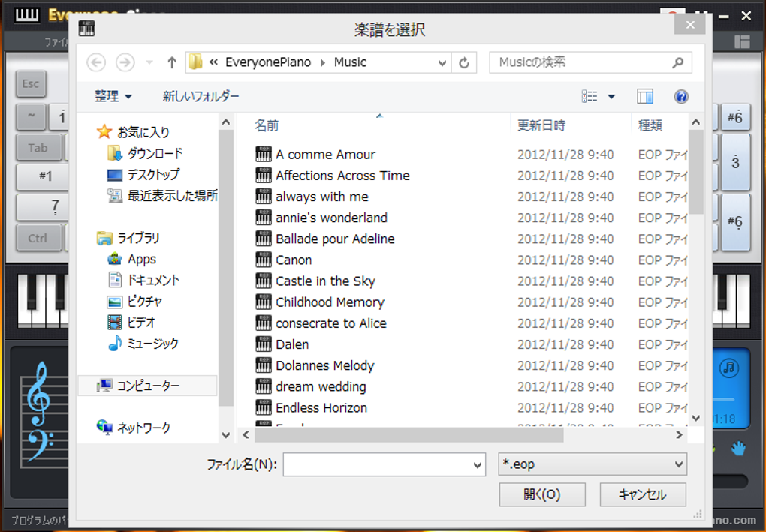Close the 楽譜を選択 dialog
This screenshot has width=766, height=532.
(x=690, y=25)
